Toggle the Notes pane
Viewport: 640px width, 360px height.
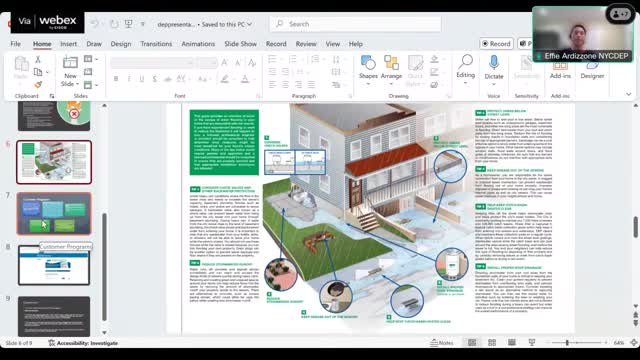tap(442, 343)
